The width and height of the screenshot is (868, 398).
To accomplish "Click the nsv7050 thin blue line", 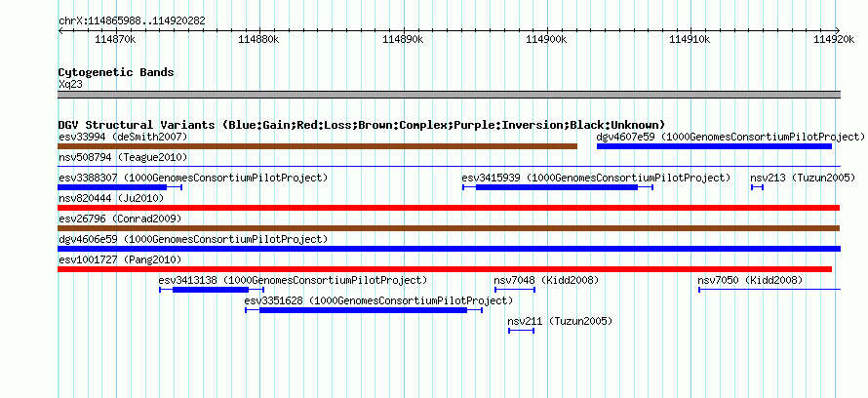I will pos(770,290).
